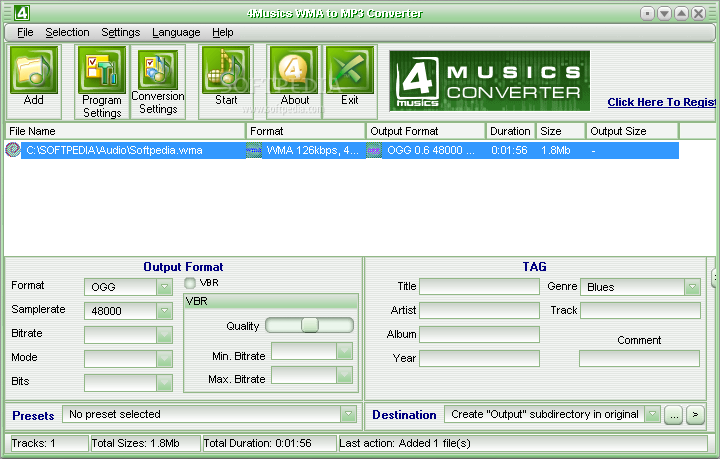
Task: Sort by Format column header
Action: (x=306, y=131)
